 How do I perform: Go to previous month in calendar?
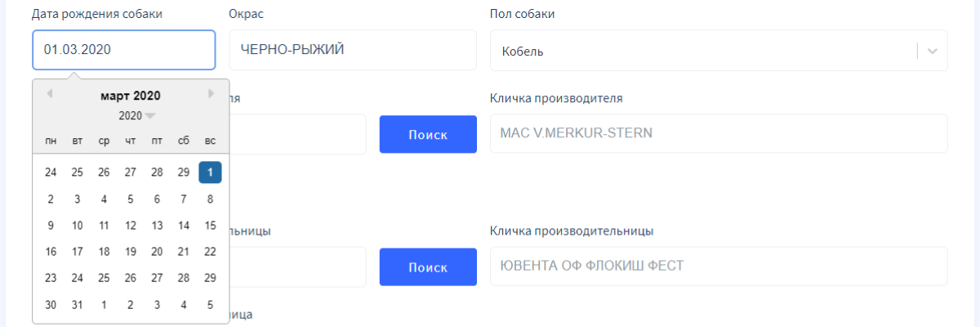[50, 94]
